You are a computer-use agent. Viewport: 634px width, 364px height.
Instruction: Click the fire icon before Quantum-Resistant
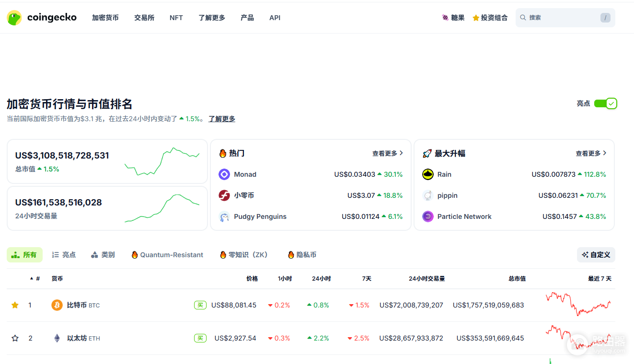coord(135,255)
